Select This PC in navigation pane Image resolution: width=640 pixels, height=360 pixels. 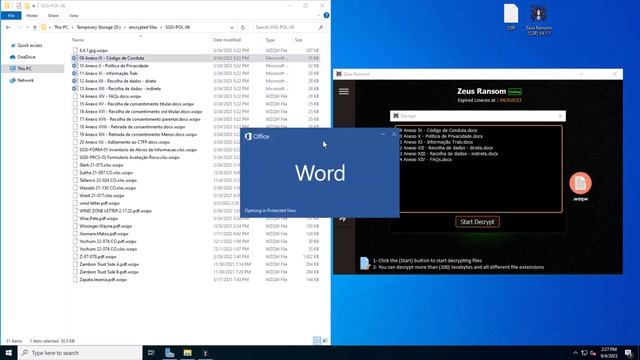point(24,69)
